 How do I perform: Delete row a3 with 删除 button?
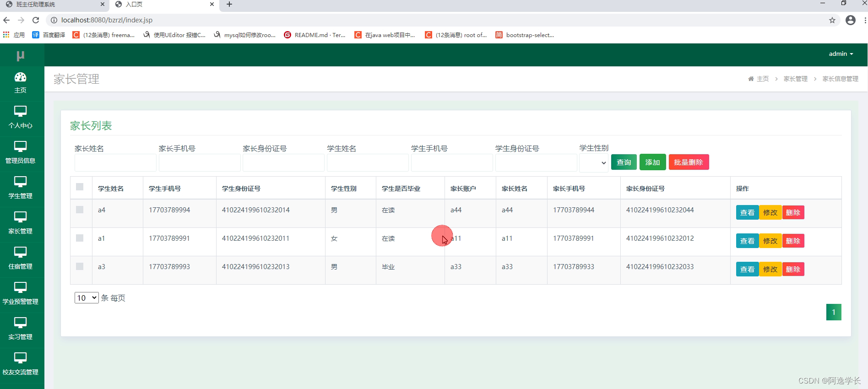pyautogui.click(x=793, y=269)
